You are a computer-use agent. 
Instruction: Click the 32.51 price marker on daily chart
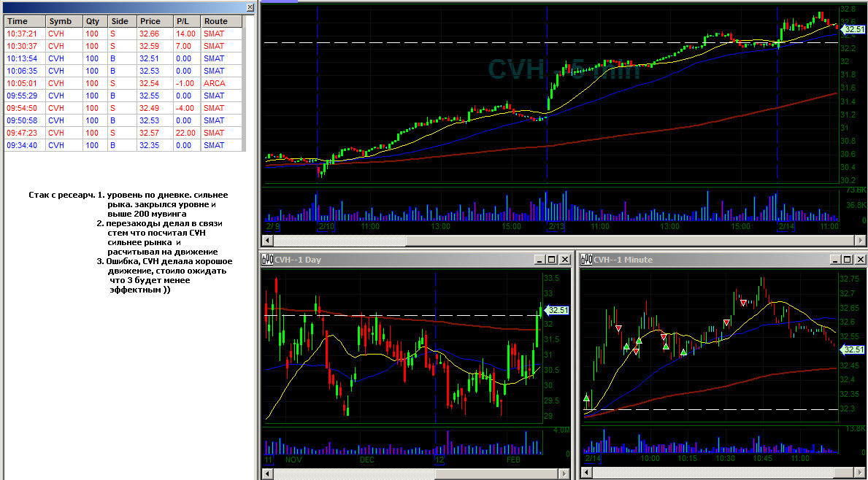coord(557,310)
